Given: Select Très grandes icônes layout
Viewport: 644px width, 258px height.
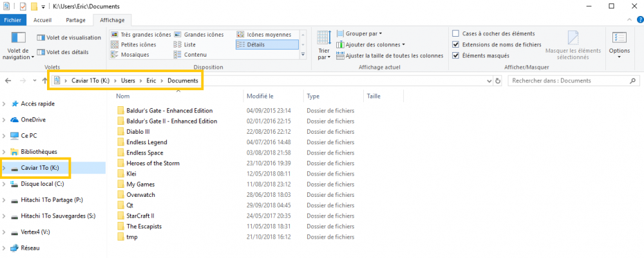Looking at the screenshot, I should click(140, 35).
